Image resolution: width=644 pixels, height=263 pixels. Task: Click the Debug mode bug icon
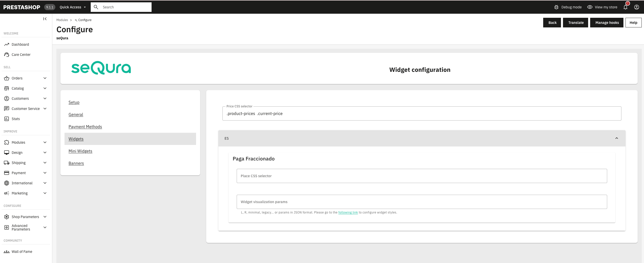pyautogui.click(x=556, y=7)
